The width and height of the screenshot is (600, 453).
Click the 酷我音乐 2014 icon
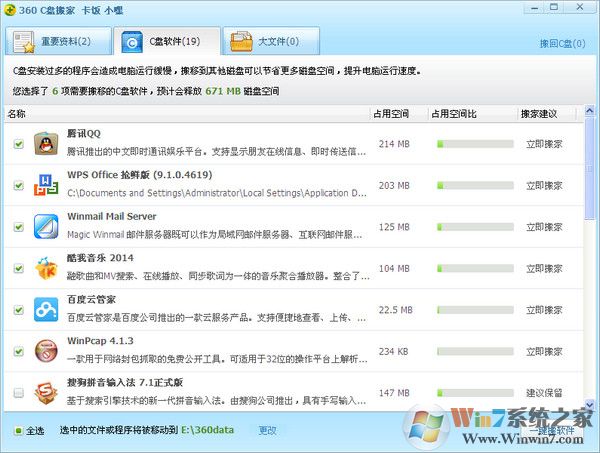(x=46, y=268)
